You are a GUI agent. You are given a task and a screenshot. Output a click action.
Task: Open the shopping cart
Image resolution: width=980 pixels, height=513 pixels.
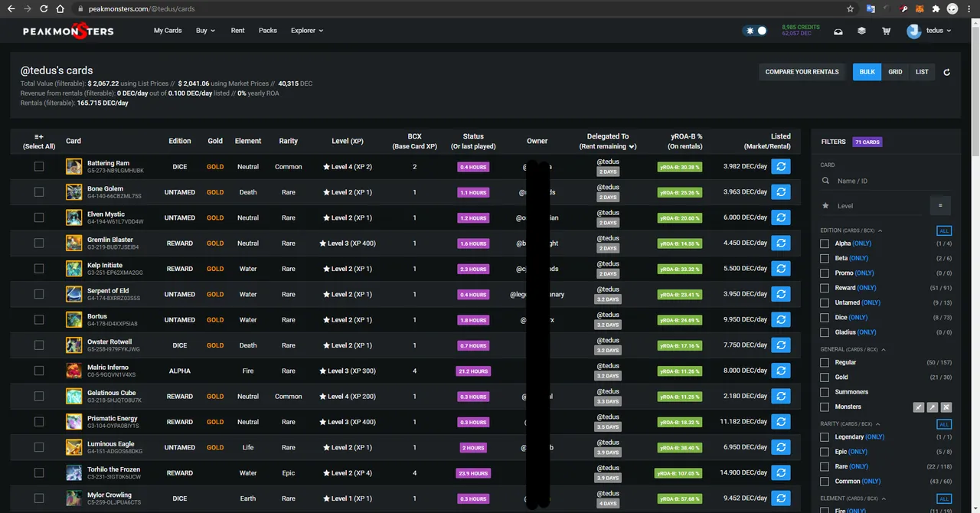click(886, 31)
